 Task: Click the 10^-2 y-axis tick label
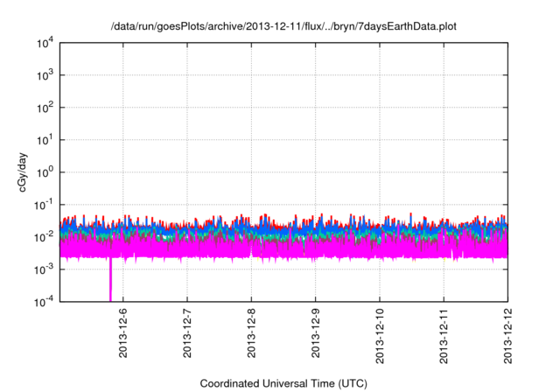click(x=44, y=237)
